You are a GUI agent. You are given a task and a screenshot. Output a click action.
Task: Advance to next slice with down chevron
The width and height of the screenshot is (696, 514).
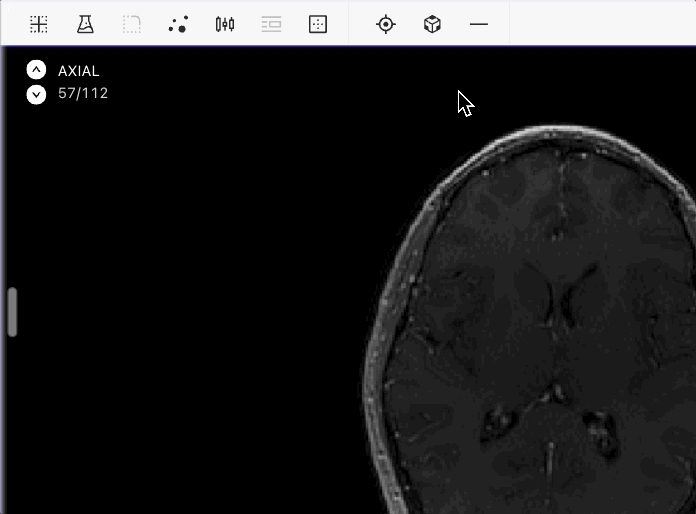coord(36,94)
